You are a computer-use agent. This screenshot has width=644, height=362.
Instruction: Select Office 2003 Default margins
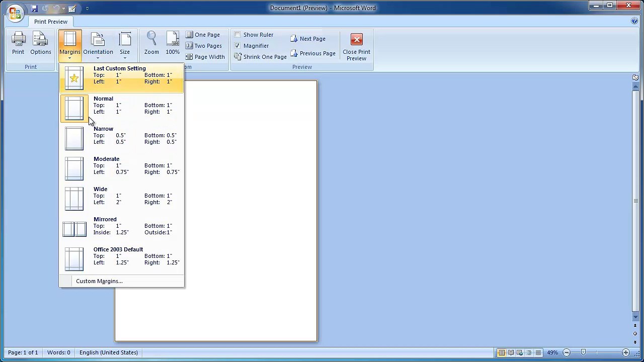click(x=122, y=259)
